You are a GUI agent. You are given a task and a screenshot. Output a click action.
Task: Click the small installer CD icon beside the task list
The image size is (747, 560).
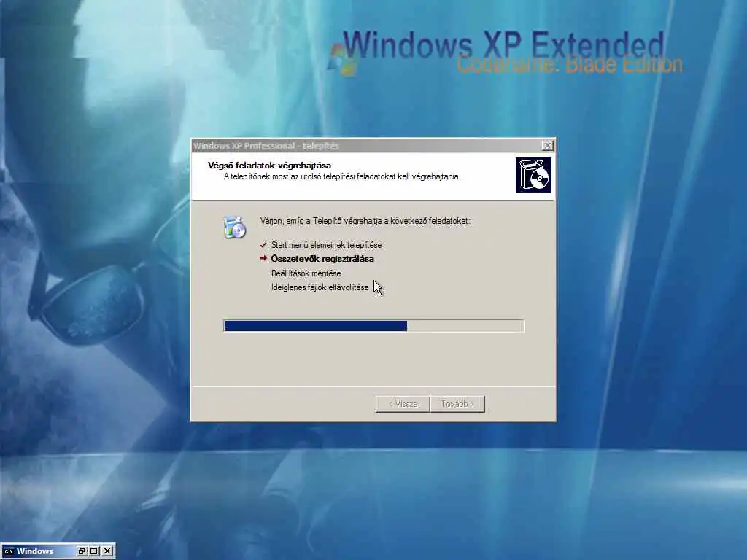coord(234,227)
